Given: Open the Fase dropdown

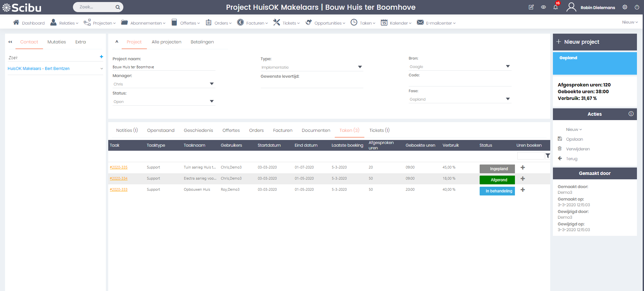Looking at the screenshot, I should 460,99.
